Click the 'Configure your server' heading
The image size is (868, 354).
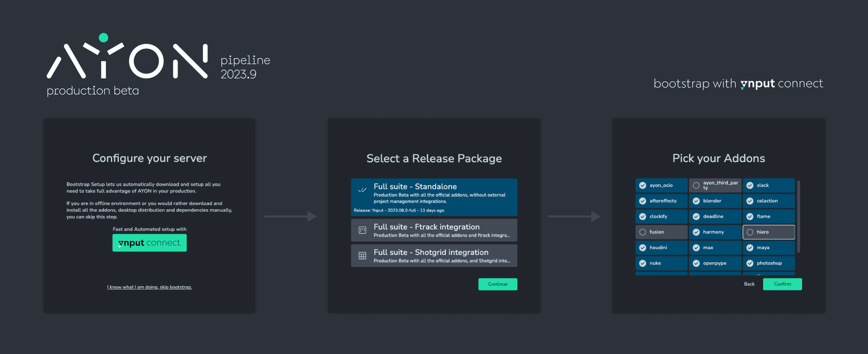150,158
